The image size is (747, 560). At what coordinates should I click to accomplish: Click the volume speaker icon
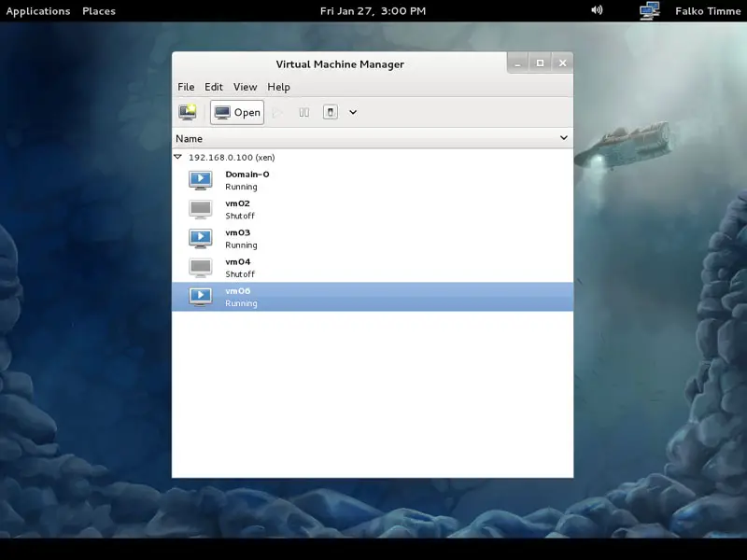[597, 10]
